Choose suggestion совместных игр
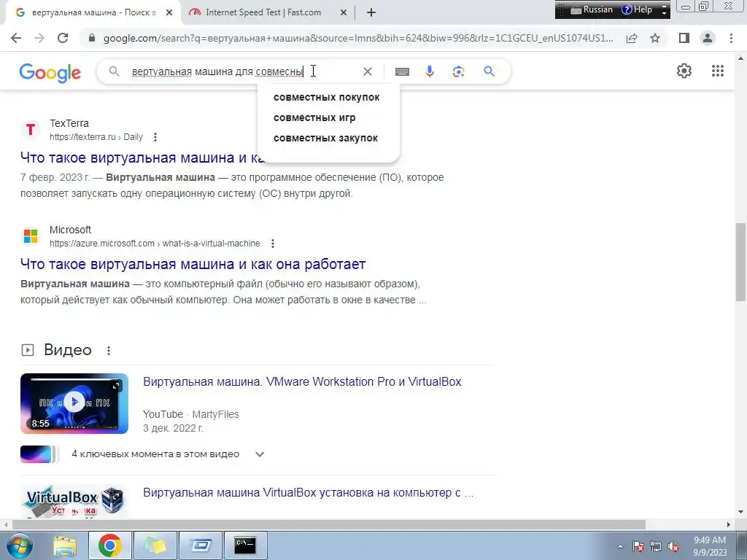 (314, 117)
